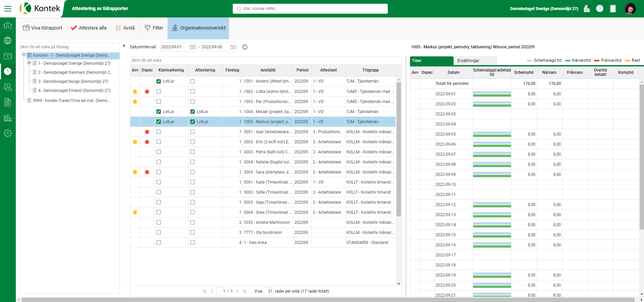
Task: Sort by Närvaro column in Tider
Action: pyautogui.click(x=549, y=72)
